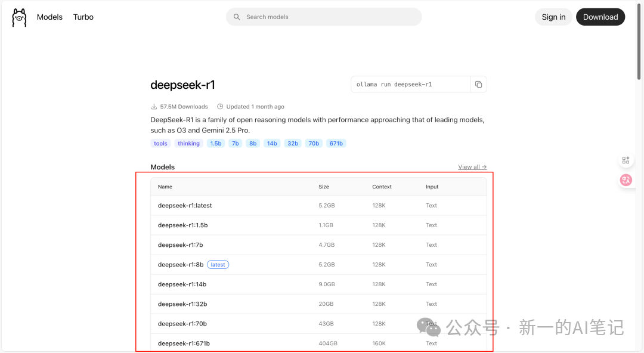Select the 70b size tag
644x353 pixels.
click(x=314, y=144)
